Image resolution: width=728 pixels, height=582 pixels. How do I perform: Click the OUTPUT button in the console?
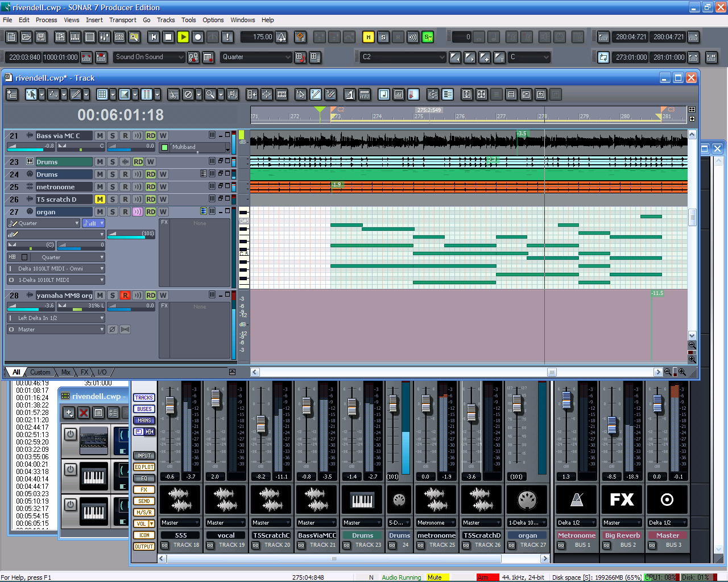[x=144, y=547]
